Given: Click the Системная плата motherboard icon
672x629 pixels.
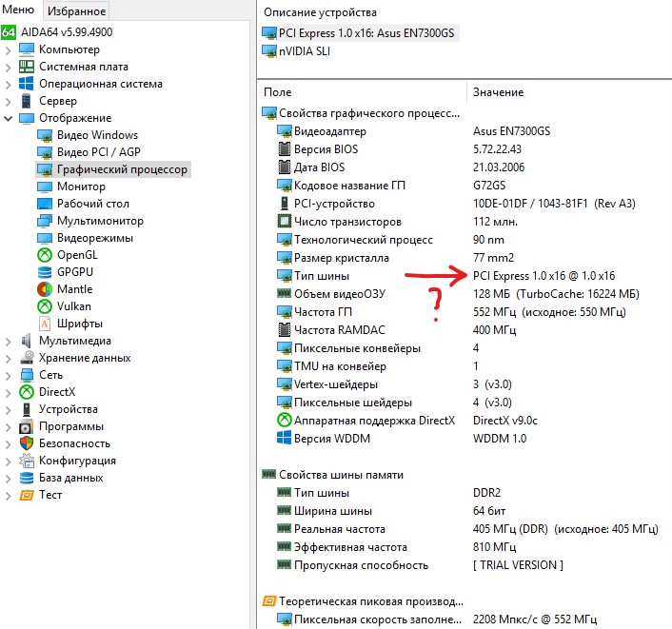Looking at the screenshot, I should point(26,67).
